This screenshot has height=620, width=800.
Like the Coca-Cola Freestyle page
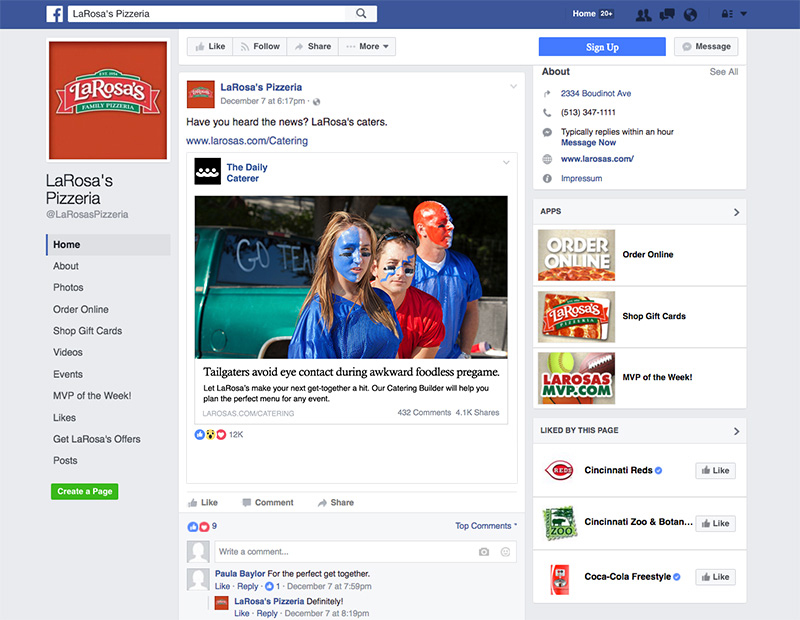point(715,577)
